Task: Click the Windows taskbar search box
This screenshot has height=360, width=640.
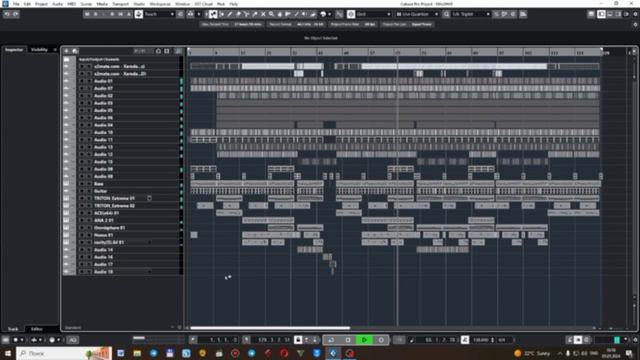Action: [64, 353]
